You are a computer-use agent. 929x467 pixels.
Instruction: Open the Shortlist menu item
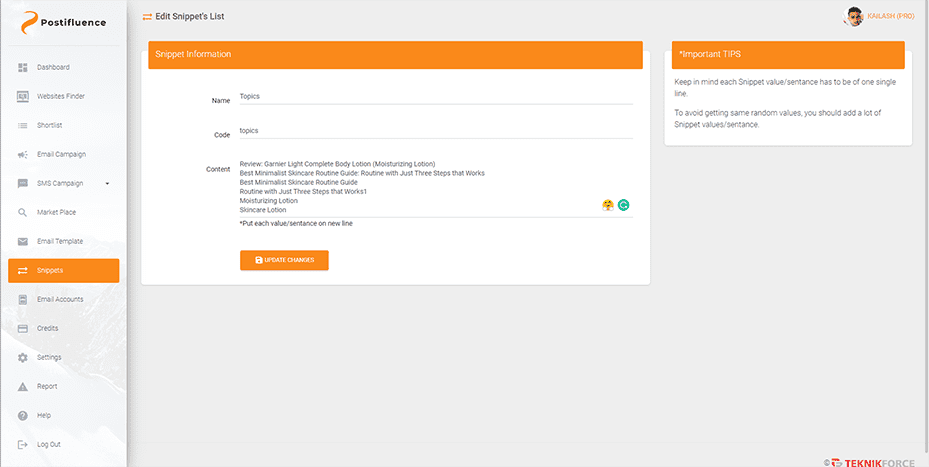pos(49,125)
